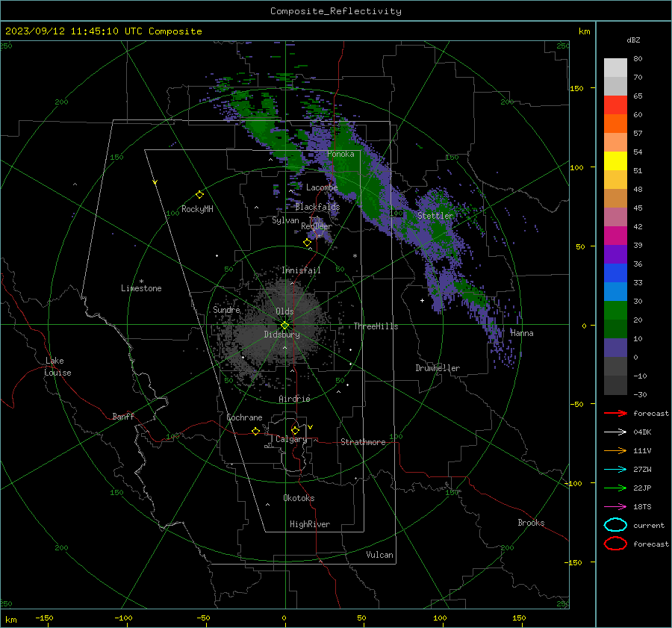Click the dBZ scale heading
The height and width of the screenshot is (628, 672).
633,40
